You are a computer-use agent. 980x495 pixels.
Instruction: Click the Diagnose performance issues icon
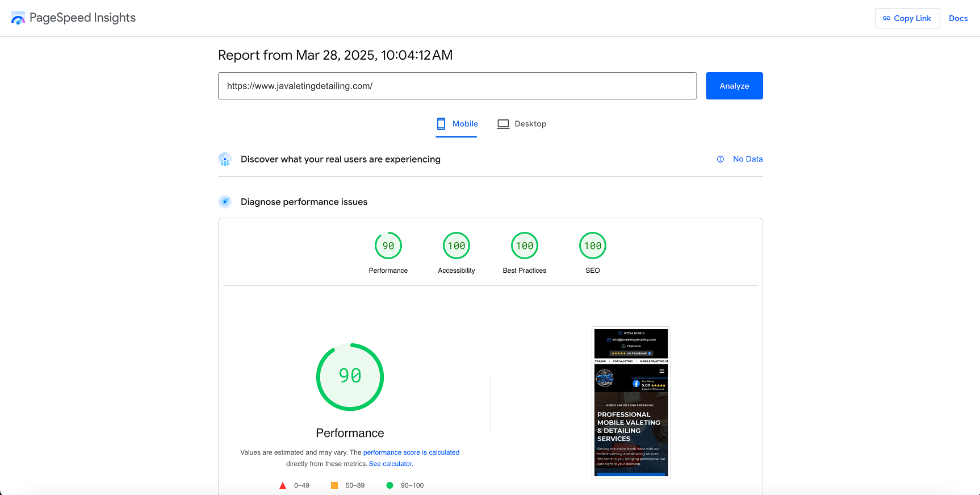tap(225, 202)
